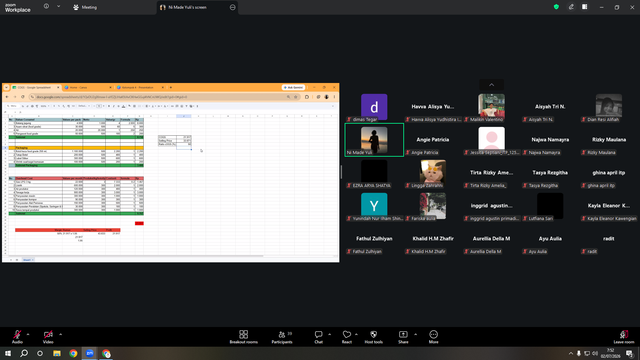Select Dian Resi Alfiah photo tile
This screenshot has height=360, width=640.
pyautogui.click(x=609, y=107)
